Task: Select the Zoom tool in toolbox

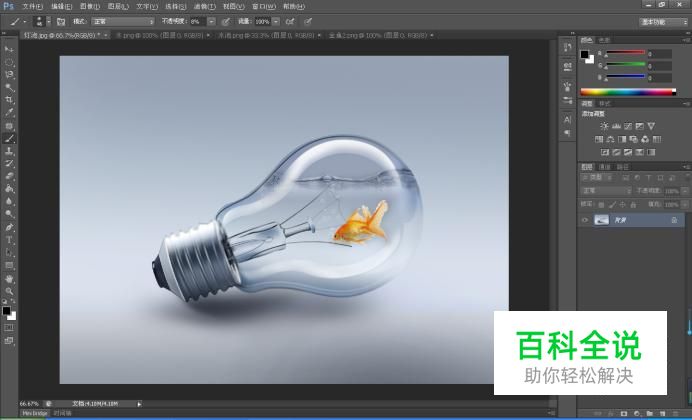Action: pos(9,291)
